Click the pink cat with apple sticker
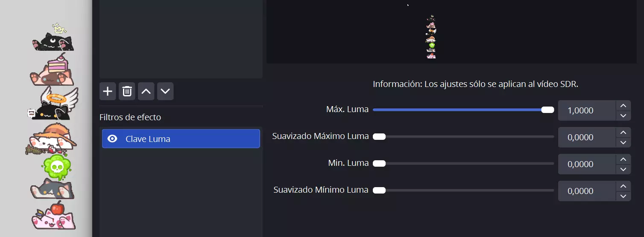Image resolution: width=644 pixels, height=237 pixels. coord(53,217)
